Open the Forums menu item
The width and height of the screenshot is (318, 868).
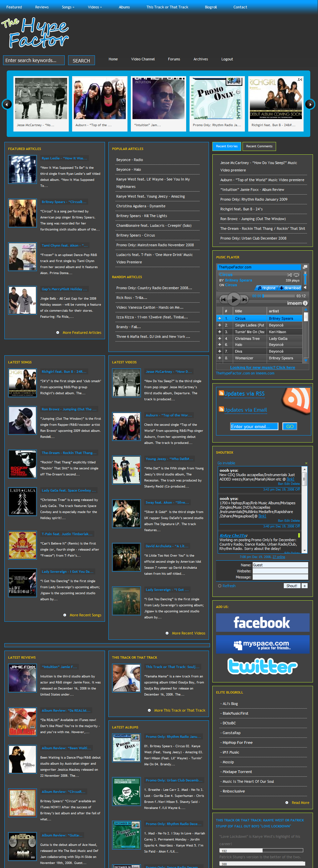point(174,59)
